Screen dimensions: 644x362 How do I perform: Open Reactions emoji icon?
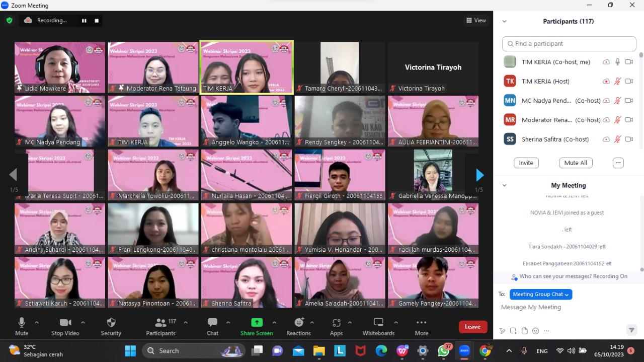tap(299, 323)
